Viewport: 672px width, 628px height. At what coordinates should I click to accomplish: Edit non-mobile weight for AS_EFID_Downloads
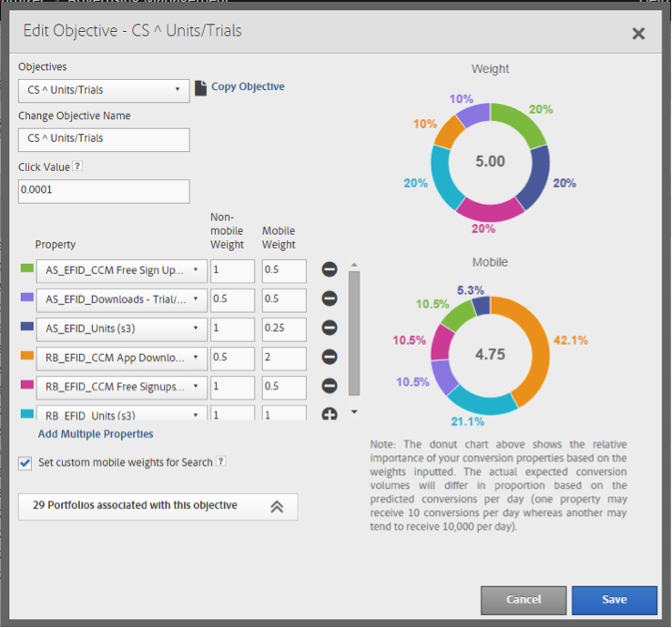[232, 299]
